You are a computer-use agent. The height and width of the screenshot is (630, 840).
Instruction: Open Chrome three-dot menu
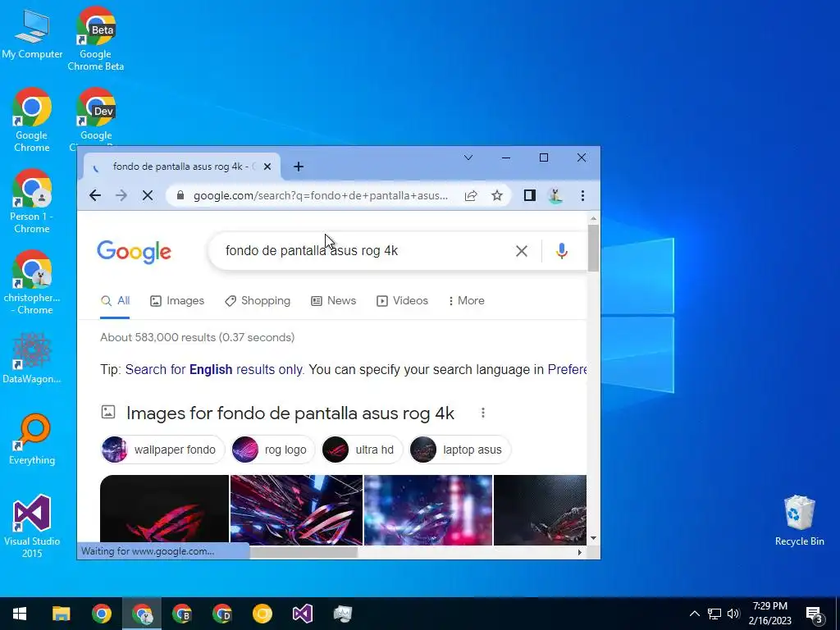tap(583, 195)
